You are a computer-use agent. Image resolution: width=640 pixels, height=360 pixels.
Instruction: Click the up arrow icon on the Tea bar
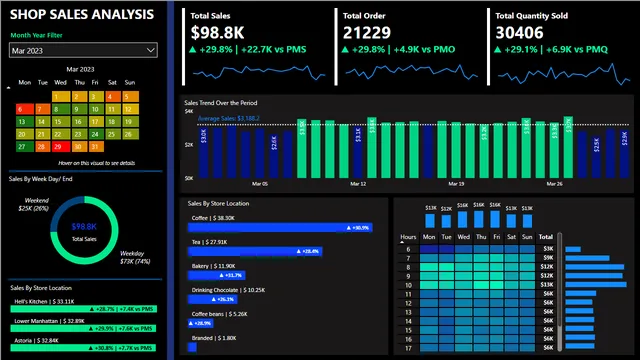(x=298, y=251)
